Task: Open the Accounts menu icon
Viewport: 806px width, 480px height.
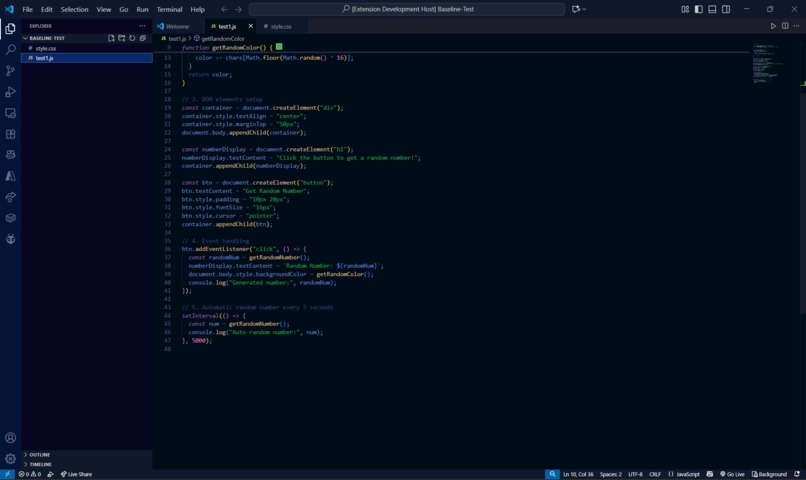Action: click(10, 437)
